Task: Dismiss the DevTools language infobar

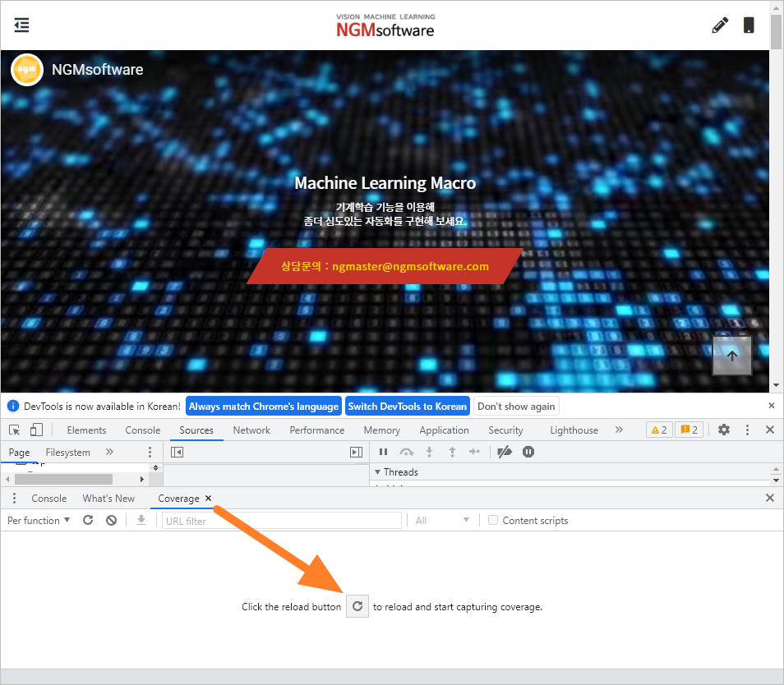Action: coord(772,406)
